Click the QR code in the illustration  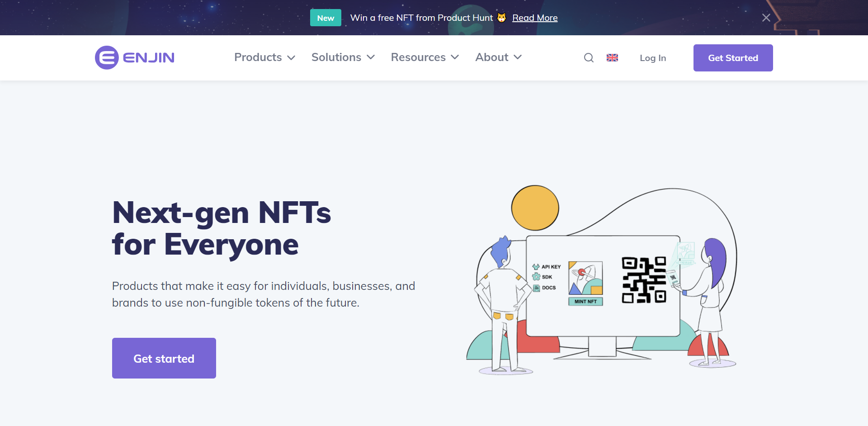[644, 280]
